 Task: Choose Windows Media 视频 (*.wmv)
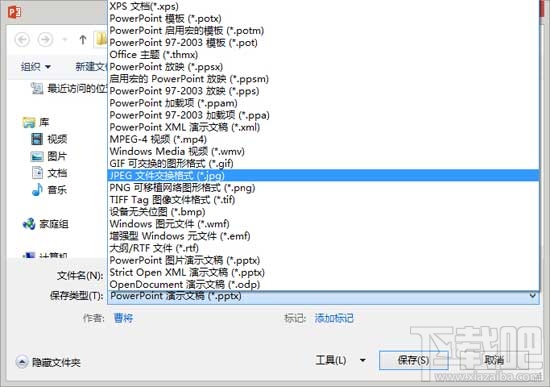(x=323, y=151)
